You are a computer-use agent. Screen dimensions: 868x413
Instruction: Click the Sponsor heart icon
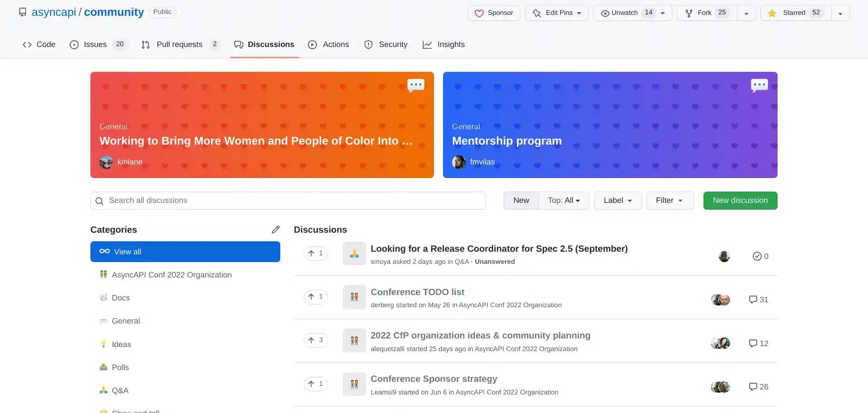click(x=480, y=13)
